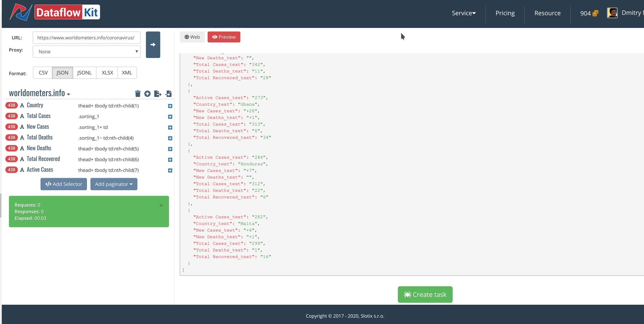Click the 438 badge for Active Cases

(12, 170)
